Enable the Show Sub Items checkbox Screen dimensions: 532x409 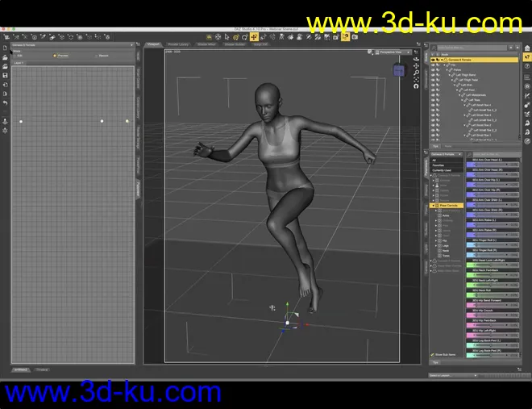coord(434,354)
